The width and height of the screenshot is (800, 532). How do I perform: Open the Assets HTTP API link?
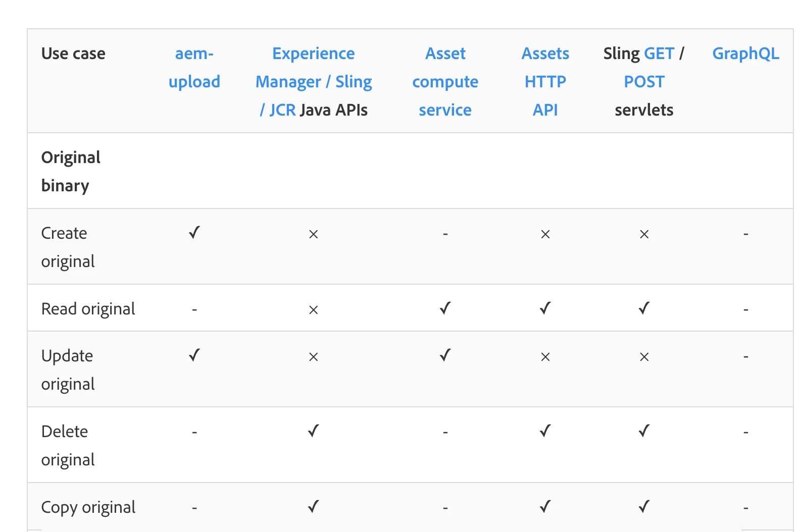click(x=545, y=81)
